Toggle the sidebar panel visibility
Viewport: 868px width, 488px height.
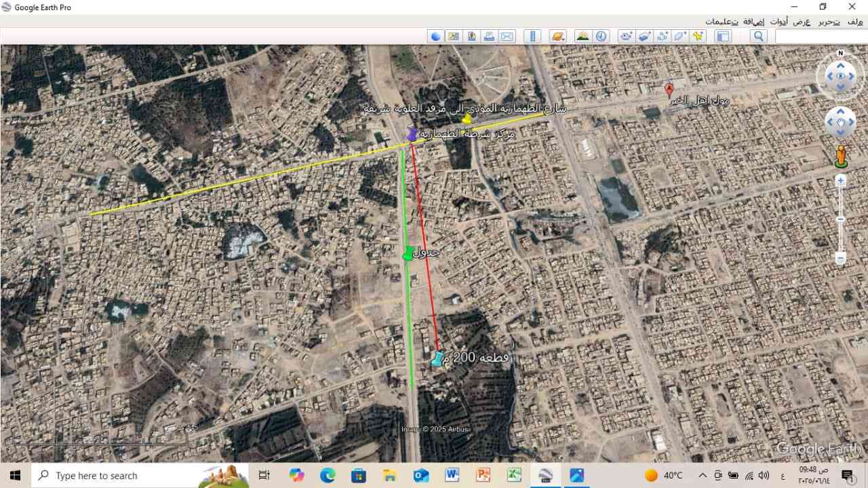click(x=724, y=37)
